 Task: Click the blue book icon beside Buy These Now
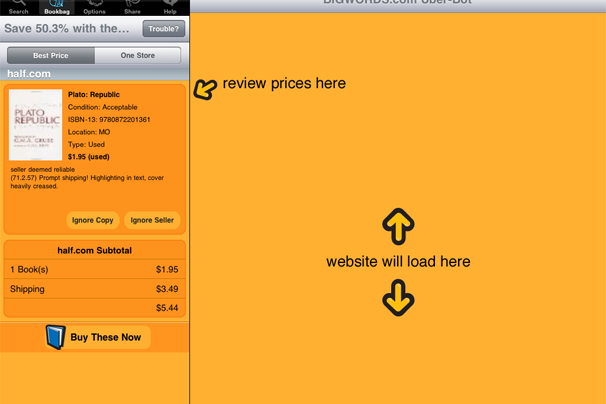[56, 337]
